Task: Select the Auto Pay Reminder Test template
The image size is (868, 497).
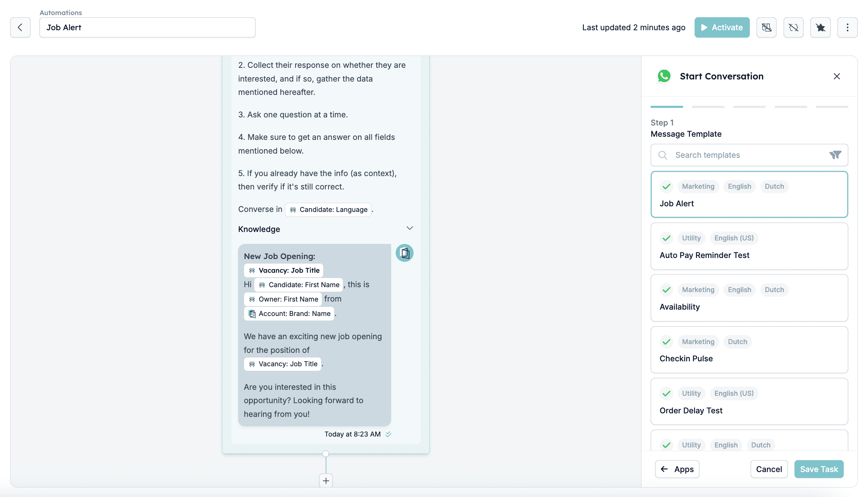Action: click(x=749, y=246)
